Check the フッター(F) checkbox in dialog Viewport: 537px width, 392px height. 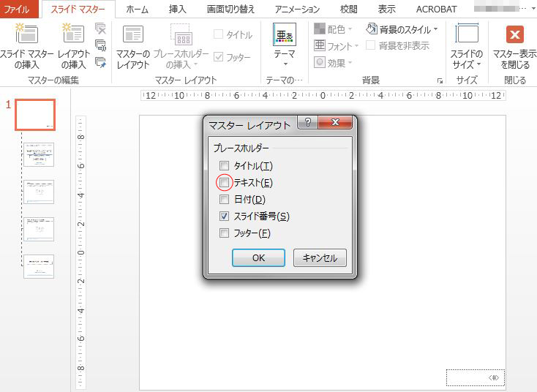[x=224, y=233]
